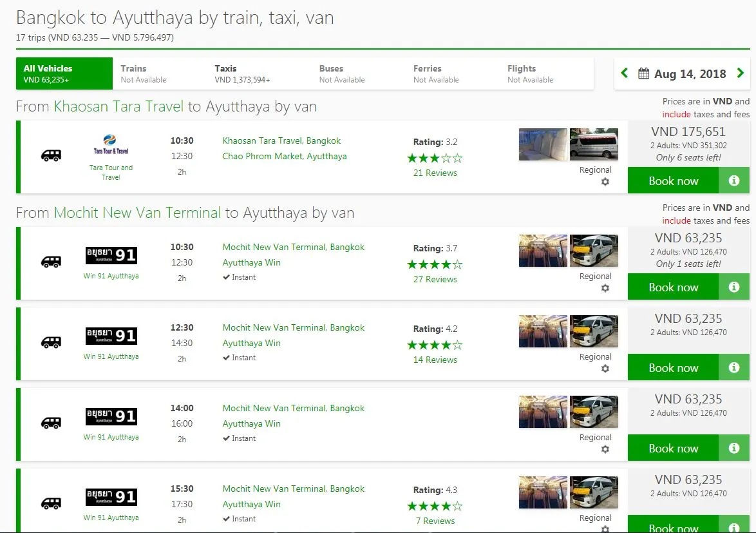Book now the 12:30 Mochit van
The height and width of the screenshot is (533, 756).
coord(673,367)
